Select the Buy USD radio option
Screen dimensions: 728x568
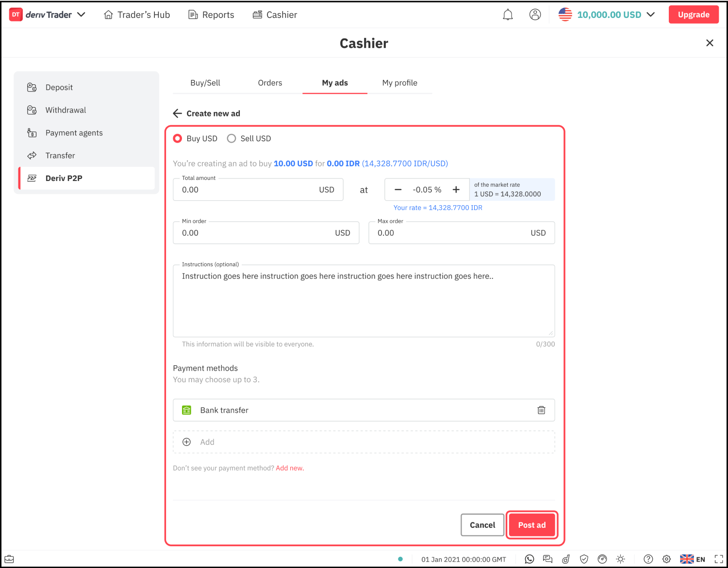pos(178,139)
